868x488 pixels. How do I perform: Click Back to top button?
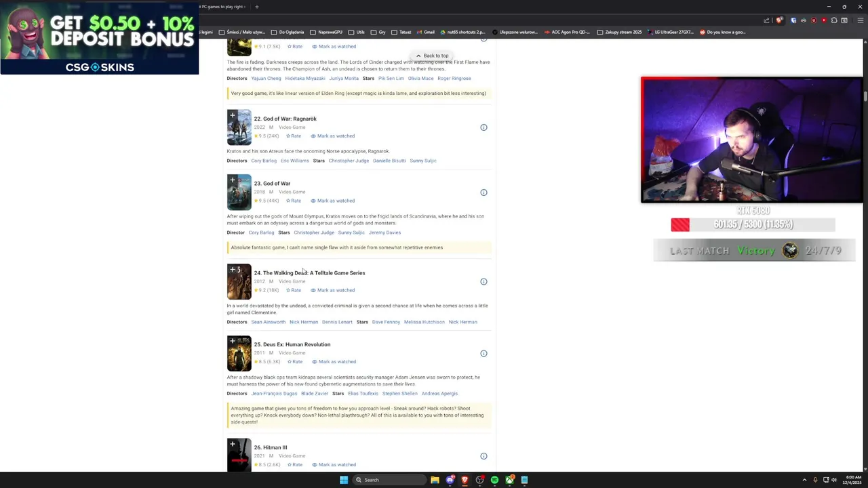[x=432, y=56]
